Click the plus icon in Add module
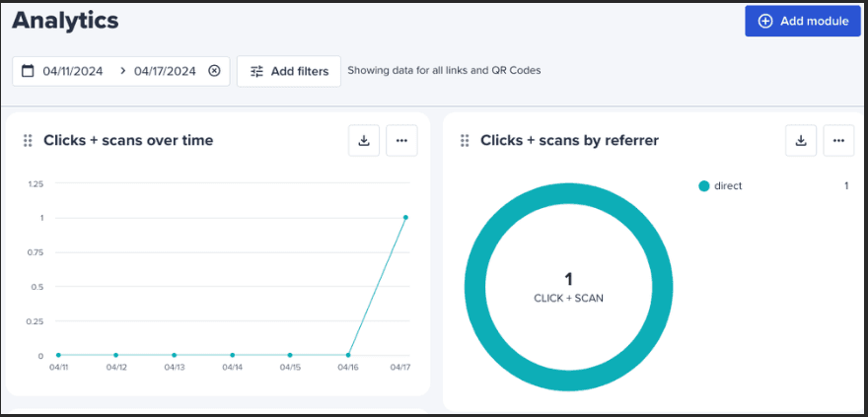The width and height of the screenshot is (868, 417). pyautogui.click(x=765, y=21)
